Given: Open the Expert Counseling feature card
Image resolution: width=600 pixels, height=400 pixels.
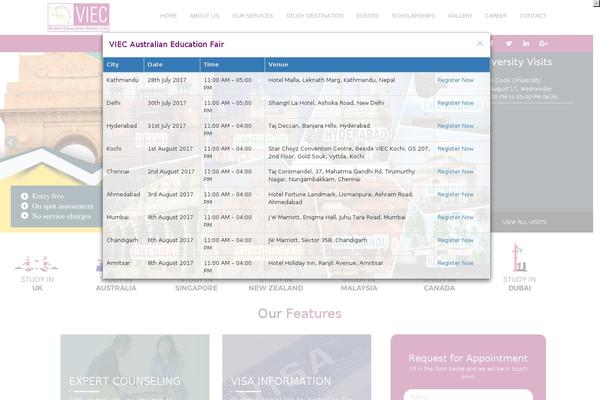Looking at the screenshot, I should pyautogui.click(x=135, y=367).
